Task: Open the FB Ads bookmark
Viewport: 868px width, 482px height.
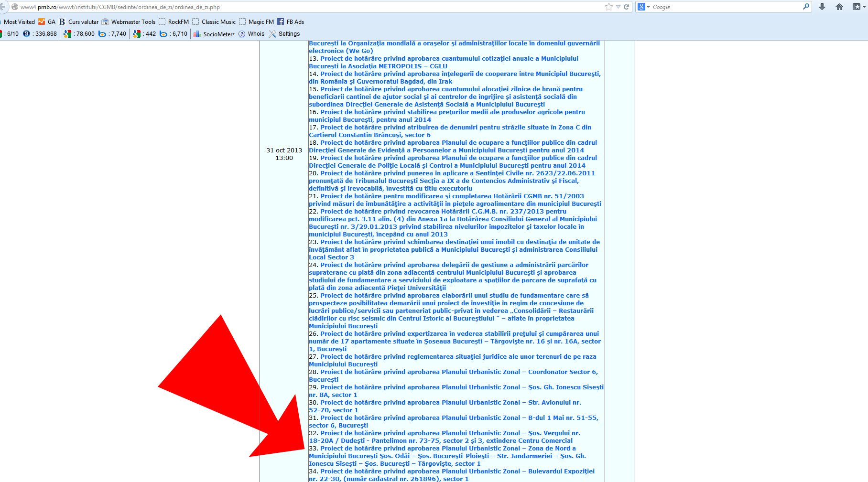Action: [x=291, y=21]
